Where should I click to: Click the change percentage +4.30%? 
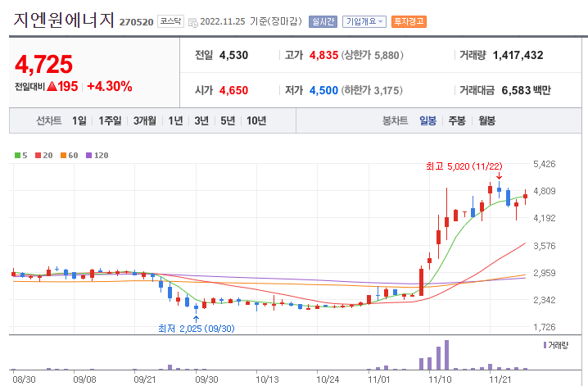110,87
